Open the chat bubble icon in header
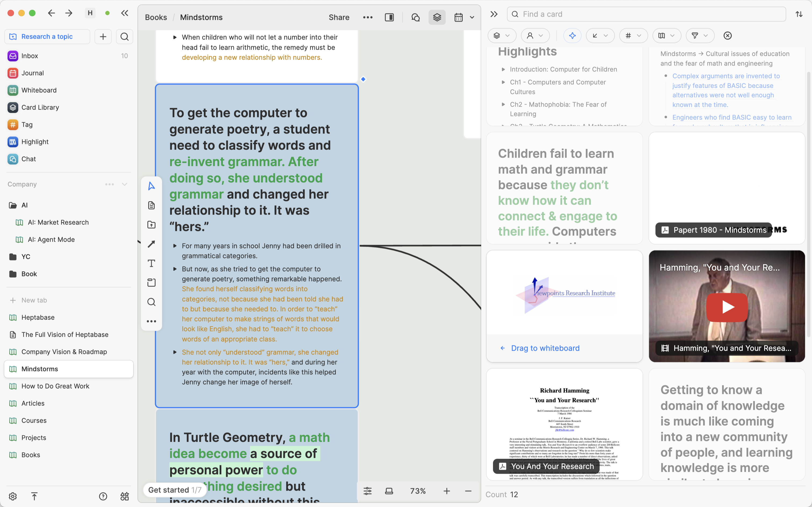This screenshot has width=812, height=507. point(415,17)
